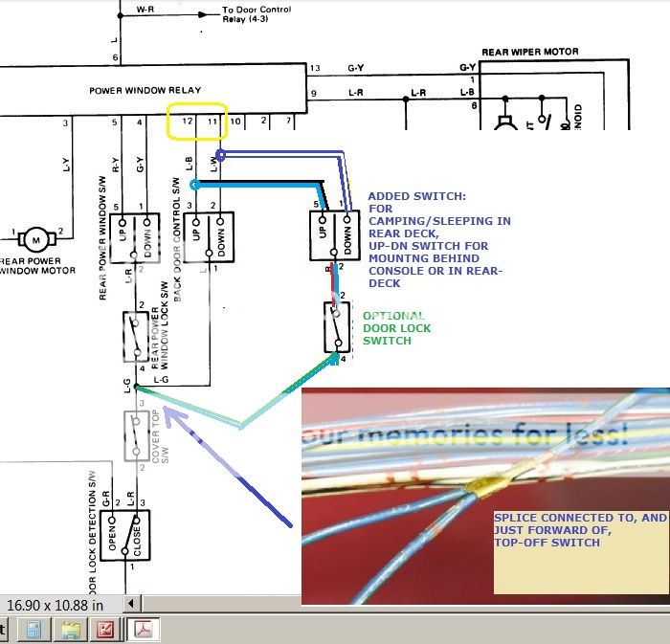Click the Rear Power Window switch UP/DOWN box

pos(134,234)
